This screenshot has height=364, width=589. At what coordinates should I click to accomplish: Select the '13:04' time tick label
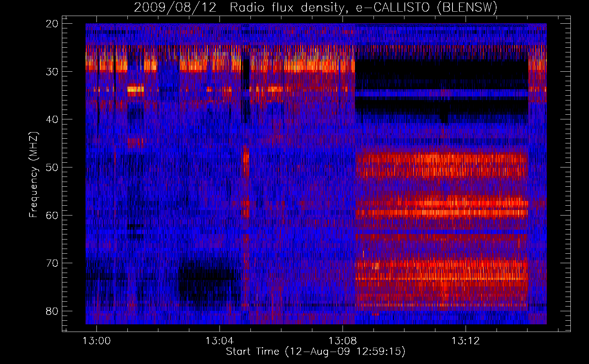tap(220, 341)
